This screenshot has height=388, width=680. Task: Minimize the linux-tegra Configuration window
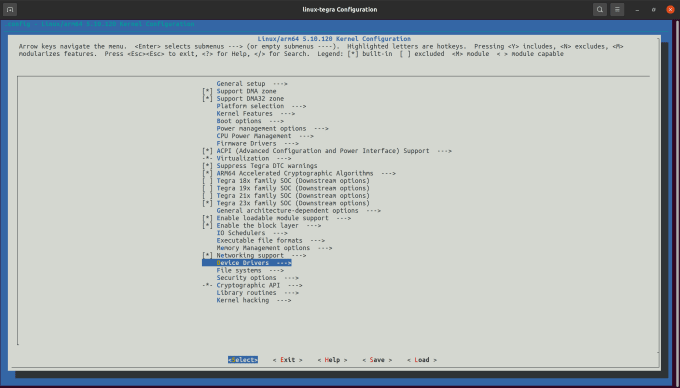pyautogui.click(x=637, y=10)
